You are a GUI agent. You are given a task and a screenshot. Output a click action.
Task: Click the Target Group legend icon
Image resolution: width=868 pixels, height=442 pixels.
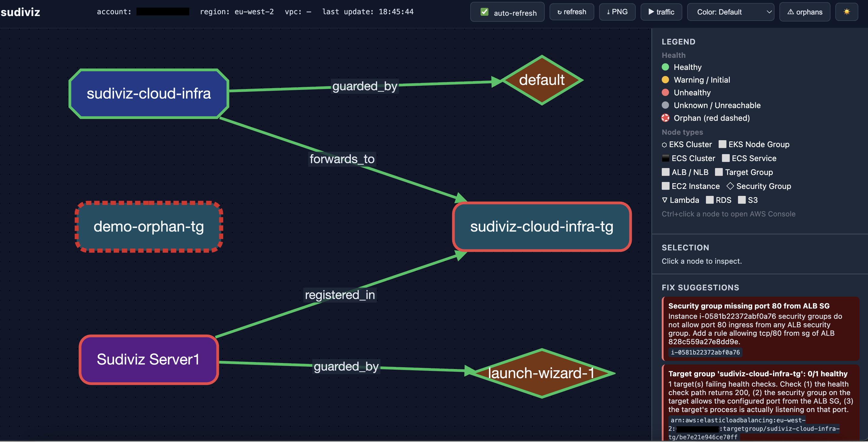(719, 173)
